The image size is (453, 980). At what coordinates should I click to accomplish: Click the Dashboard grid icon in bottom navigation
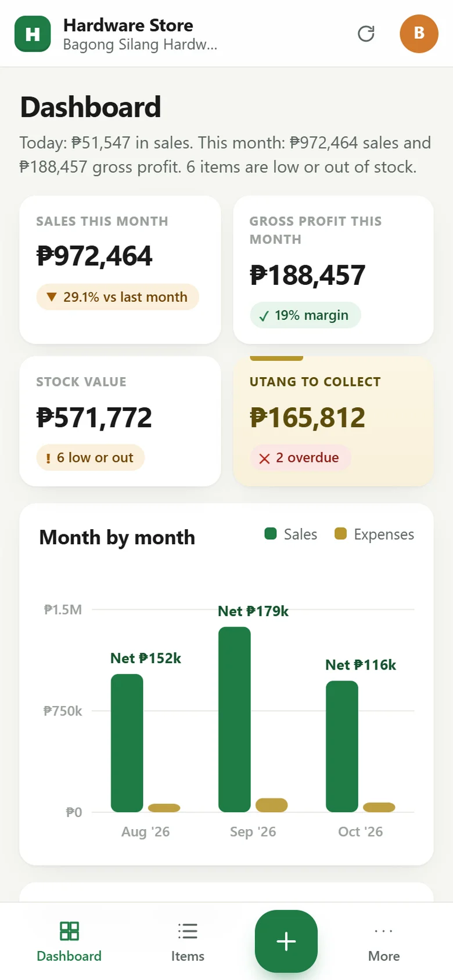69,931
